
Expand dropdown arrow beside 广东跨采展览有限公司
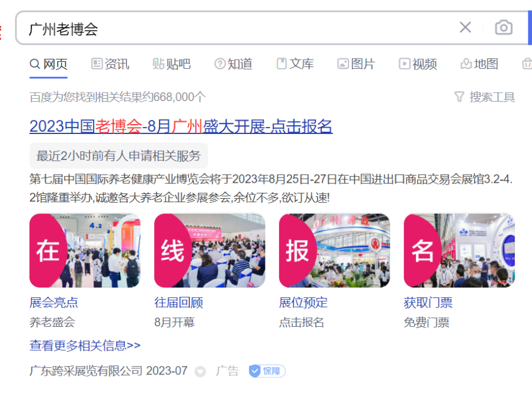[200, 371]
